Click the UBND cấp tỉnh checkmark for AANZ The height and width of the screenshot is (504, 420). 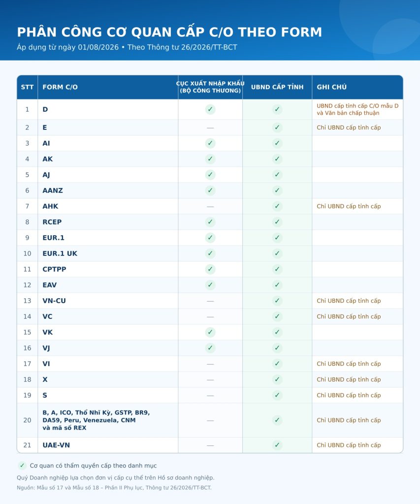[x=277, y=190]
